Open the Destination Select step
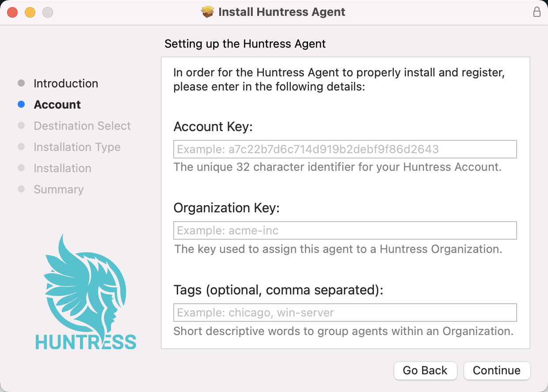Viewport: 548px width, 392px height. [x=82, y=125]
